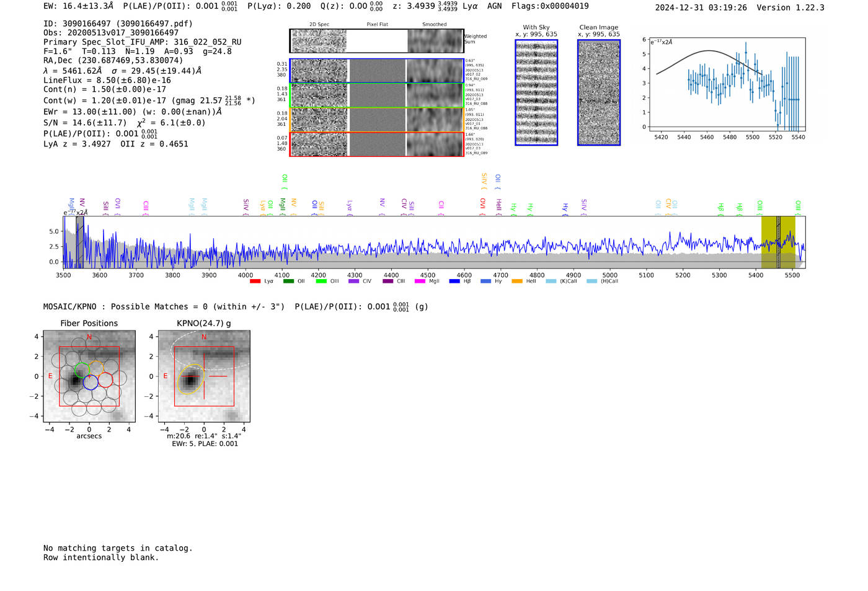Click the Weighted Sum 2D spectrum panel
Viewport: 868px width, 591px height.
click(x=319, y=41)
